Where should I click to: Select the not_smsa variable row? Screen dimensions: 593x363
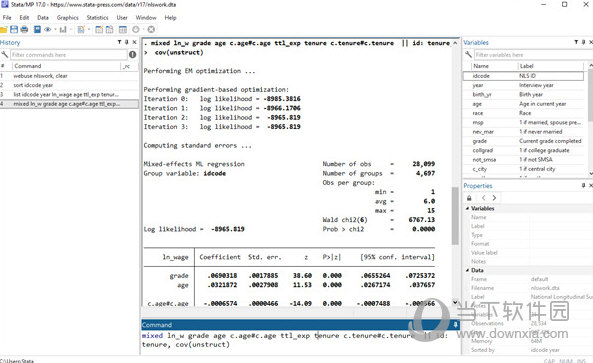pyautogui.click(x=523, y=160)
